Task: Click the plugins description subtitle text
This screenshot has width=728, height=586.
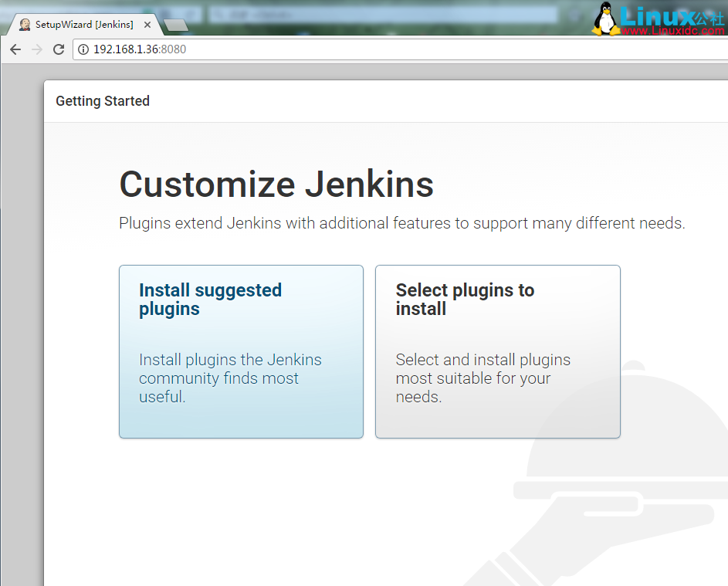Action: point(405,223)
